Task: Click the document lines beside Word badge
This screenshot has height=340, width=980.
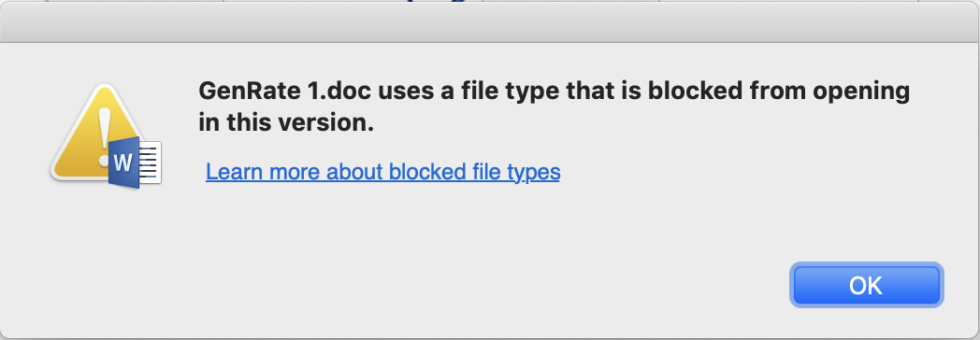Action: pos(150,163)
